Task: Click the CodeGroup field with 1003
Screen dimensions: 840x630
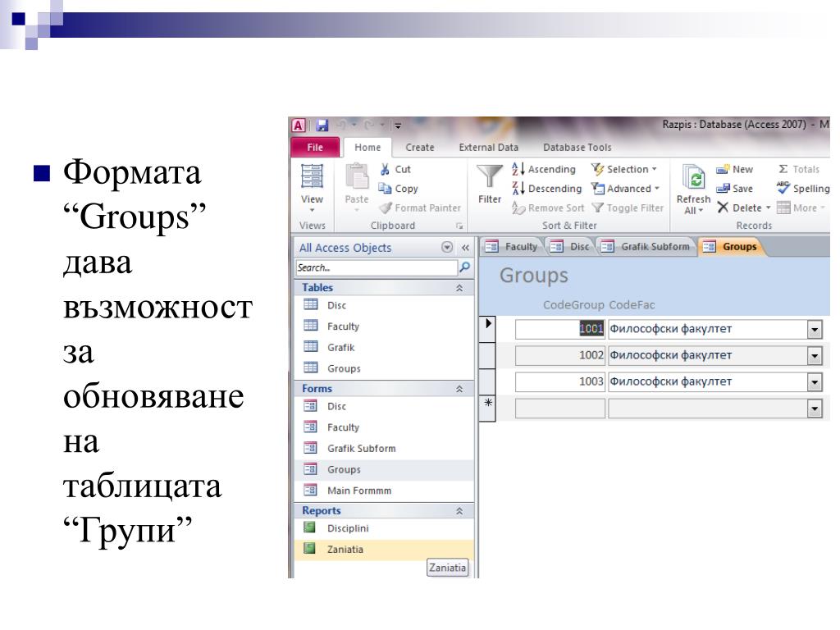Action: pyautogui.click(x=559, y=381)
